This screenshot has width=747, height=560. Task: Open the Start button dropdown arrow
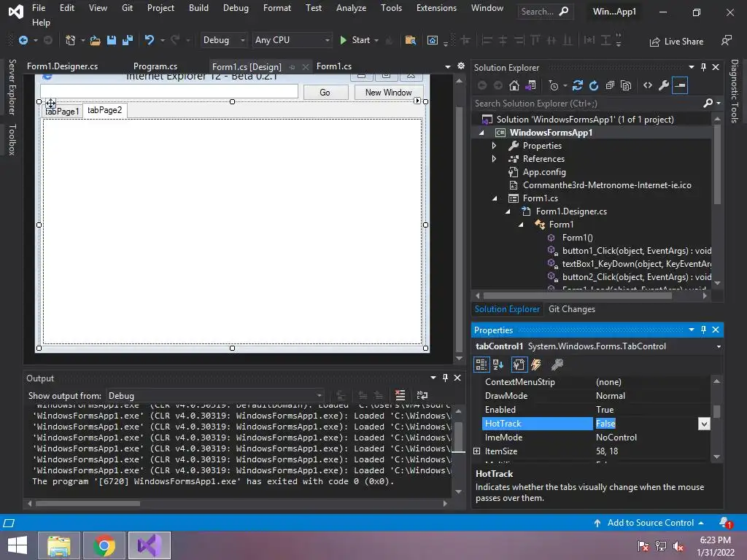(x=377, y=41)
